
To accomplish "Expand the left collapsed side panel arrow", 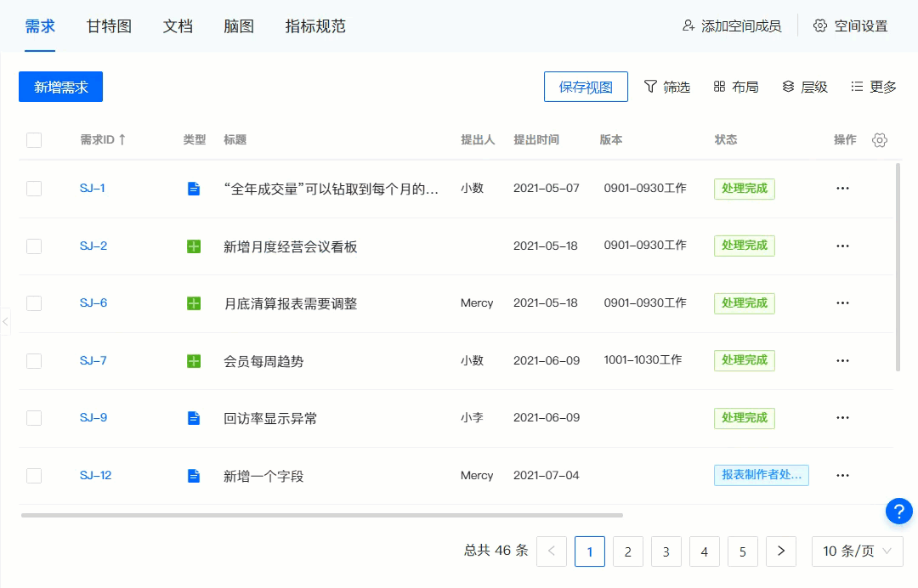I will pyautogui.click(x=5, y=321).
